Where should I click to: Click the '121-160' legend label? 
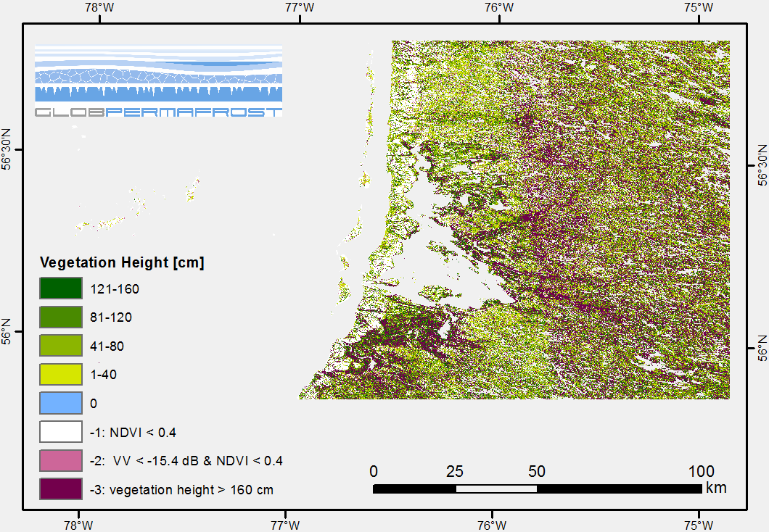[x=115, y=289]
